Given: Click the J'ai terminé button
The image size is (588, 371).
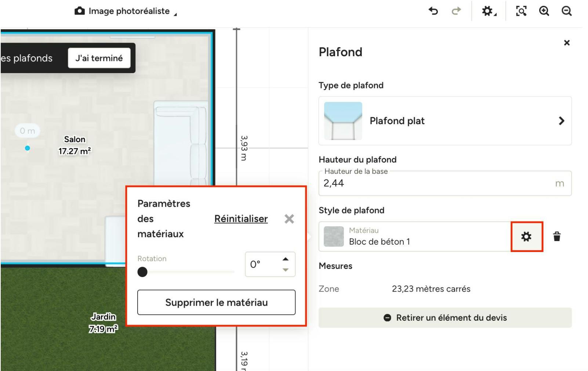Looking at the screenshot, I should coord(99,58).
